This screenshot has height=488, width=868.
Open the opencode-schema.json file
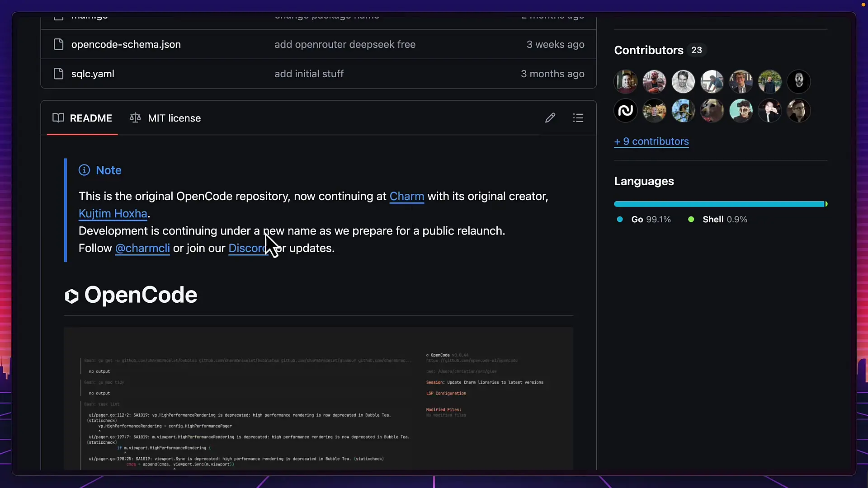pos(126,44)
